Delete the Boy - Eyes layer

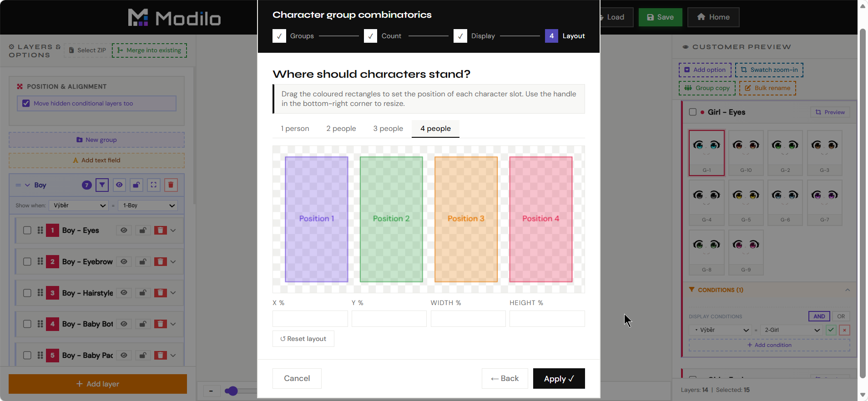coord(161,231)
